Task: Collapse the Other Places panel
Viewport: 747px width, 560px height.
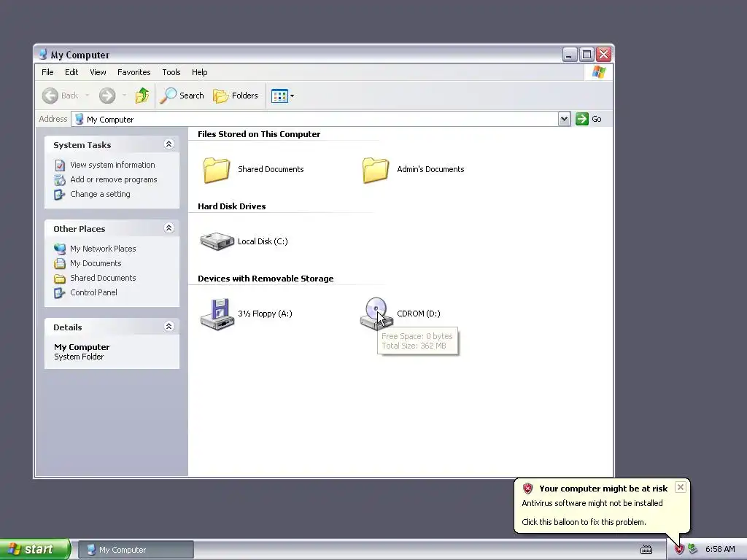Action: (x=169, y=228)
